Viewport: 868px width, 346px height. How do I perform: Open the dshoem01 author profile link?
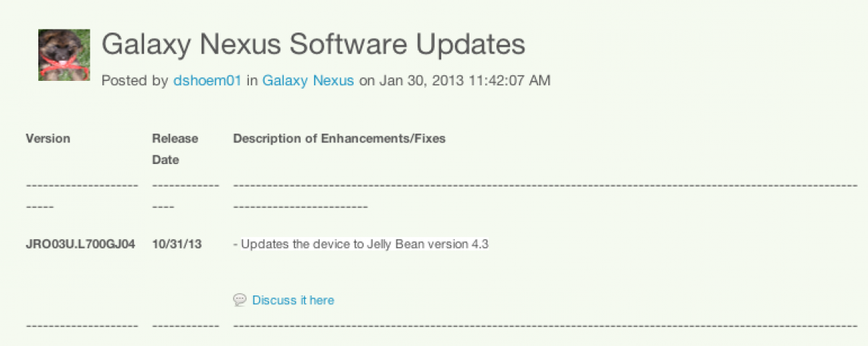tap(207, 81)
